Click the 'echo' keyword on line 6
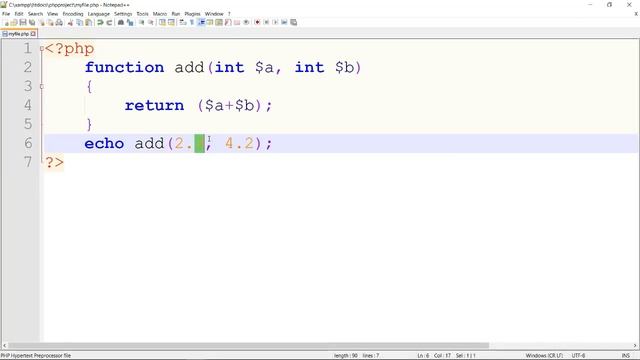Screen dimensions: 640x360 click(104, 143)
